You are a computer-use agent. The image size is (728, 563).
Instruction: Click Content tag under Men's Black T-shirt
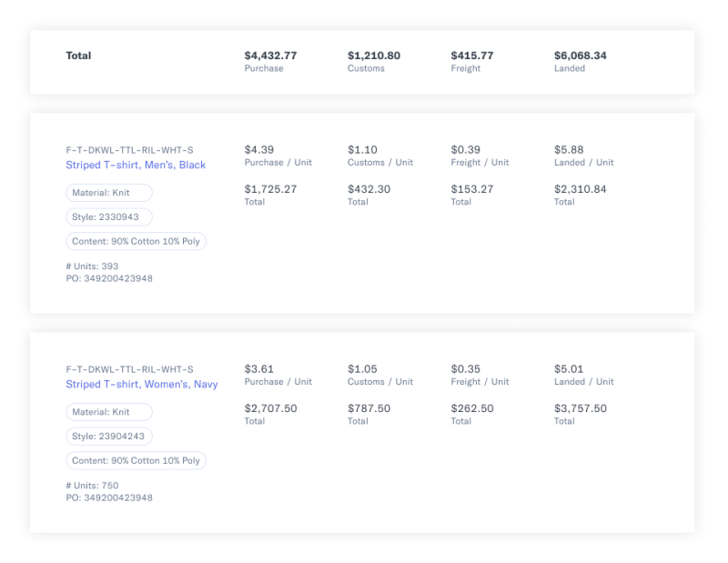136,241
